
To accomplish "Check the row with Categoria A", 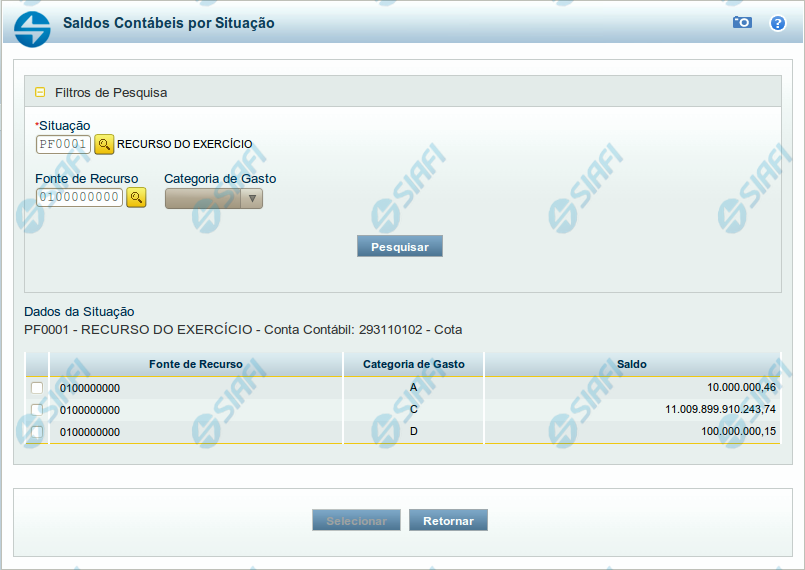I will [x=37, y=387].
